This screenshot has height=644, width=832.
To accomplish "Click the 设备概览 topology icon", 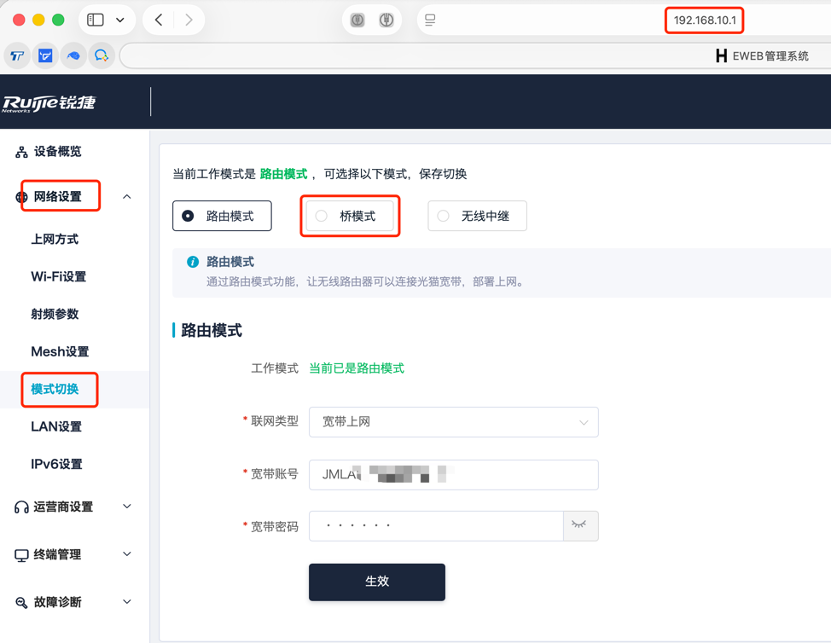I will pyautogui.click(x=21, y=152).
